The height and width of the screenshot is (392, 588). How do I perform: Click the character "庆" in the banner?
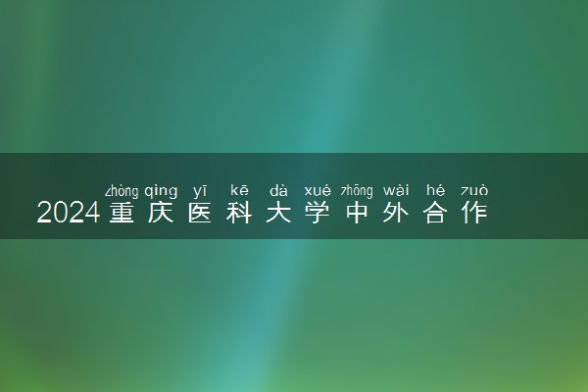click(x=161, y=213)
